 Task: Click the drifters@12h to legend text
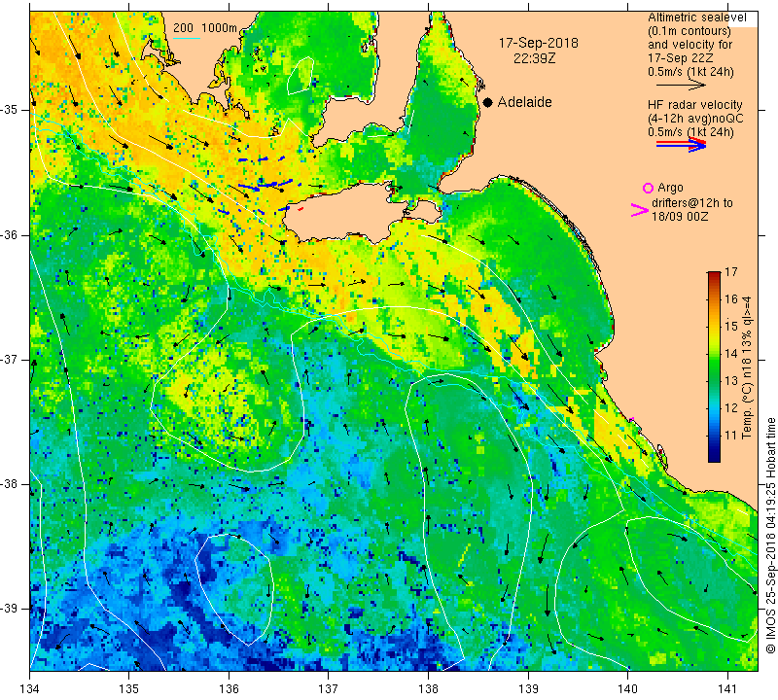click(x=691, y=203)
